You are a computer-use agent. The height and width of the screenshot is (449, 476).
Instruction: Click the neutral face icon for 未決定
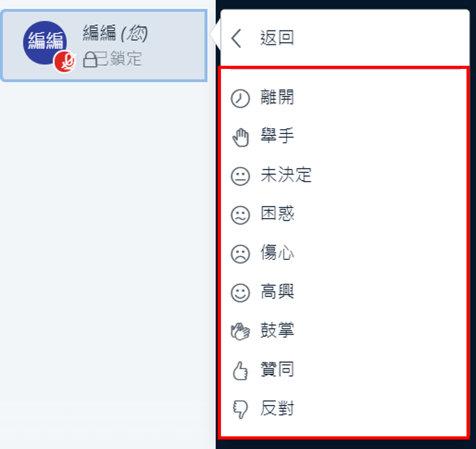point(240,176)
